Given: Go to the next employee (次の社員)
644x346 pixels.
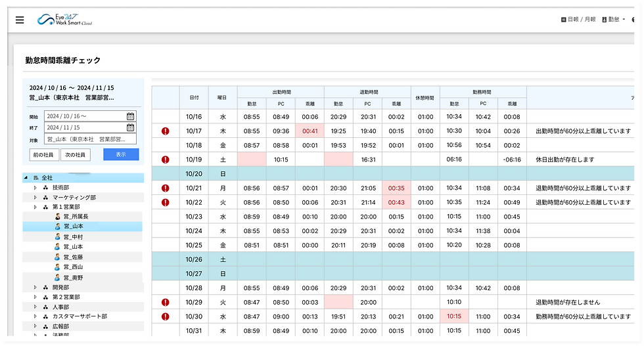Looking at the screenshot, I should click(x=76, y=155).
